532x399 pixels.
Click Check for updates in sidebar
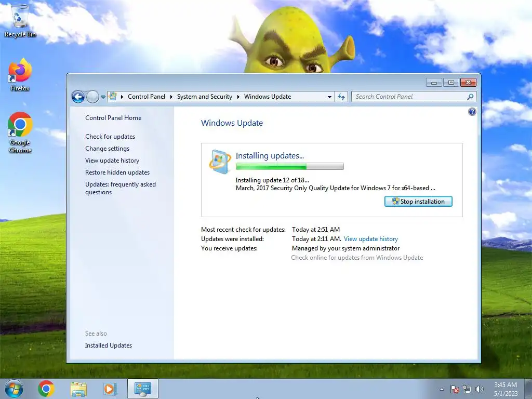click(110, 137)
